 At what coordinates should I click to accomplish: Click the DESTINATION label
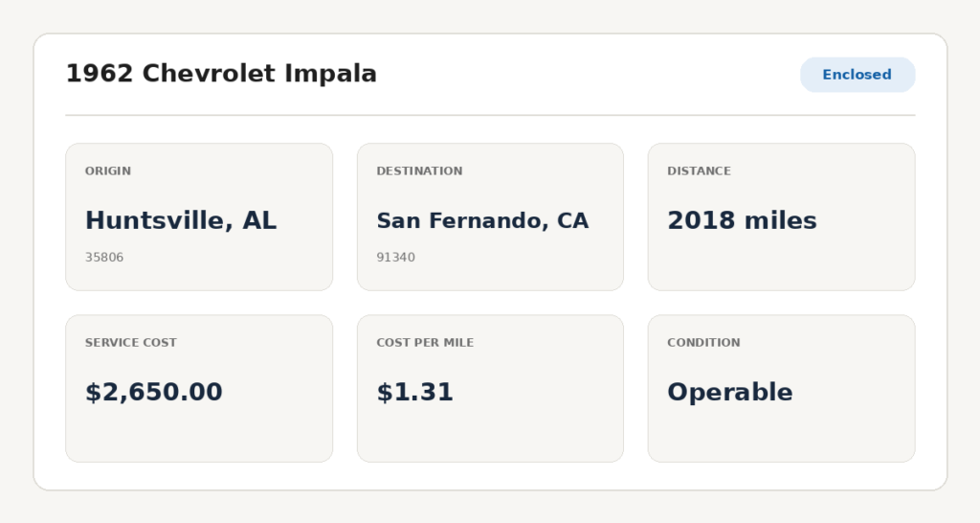tap(419, 171)
